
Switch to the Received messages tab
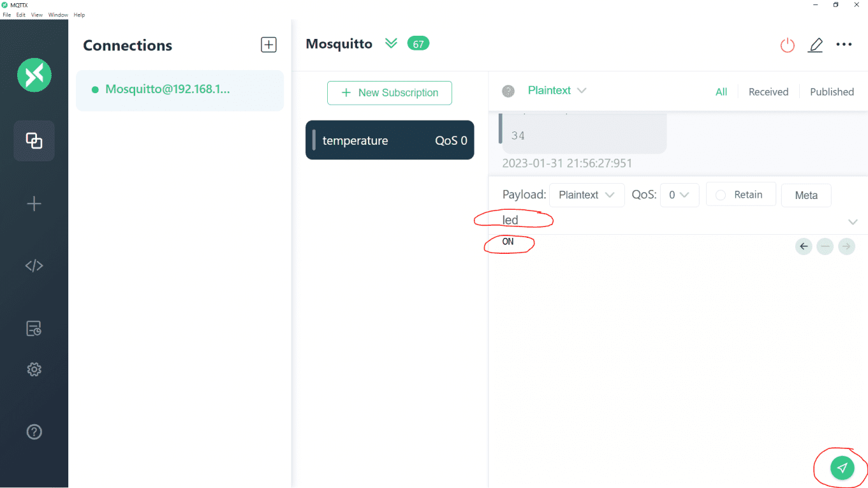click(x=769, y=92)
